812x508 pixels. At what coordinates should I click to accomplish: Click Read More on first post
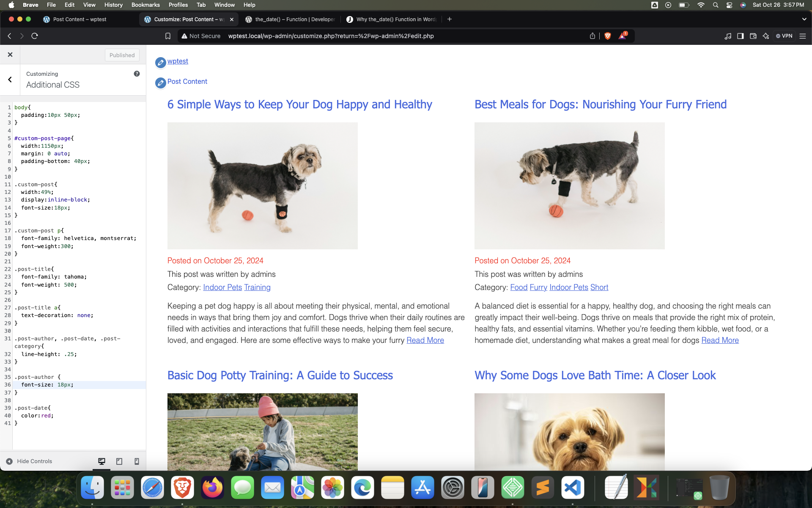click(425, 340)
